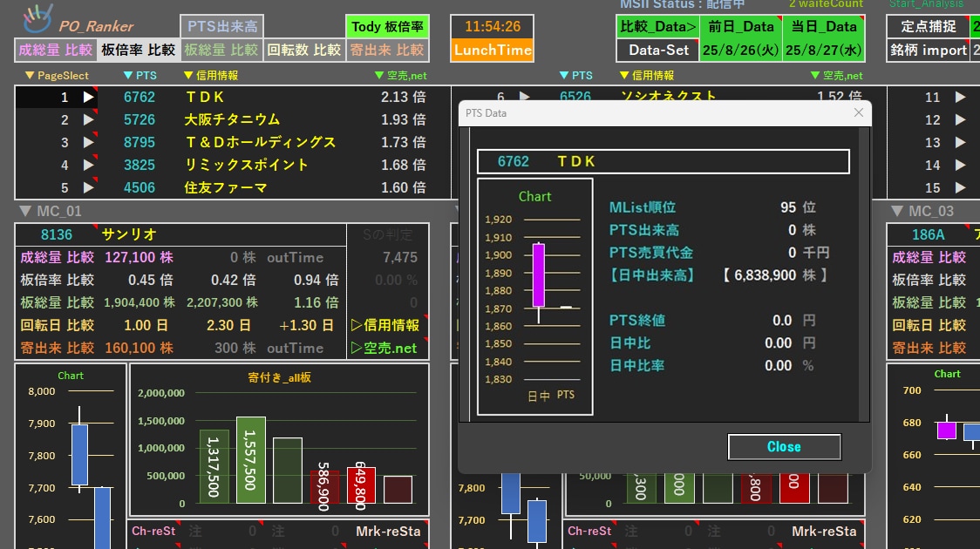Click play arrow for page 15

tap(960, 187)
